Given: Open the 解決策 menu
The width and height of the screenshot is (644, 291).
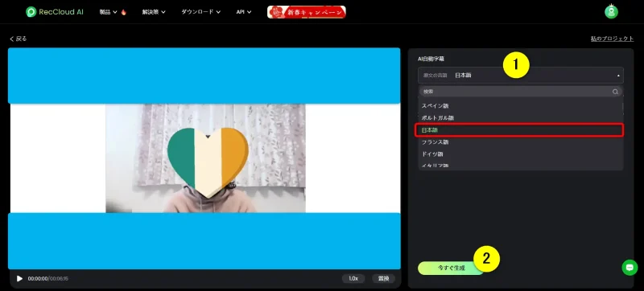Looking at the screenshot, I should (154, 12).
